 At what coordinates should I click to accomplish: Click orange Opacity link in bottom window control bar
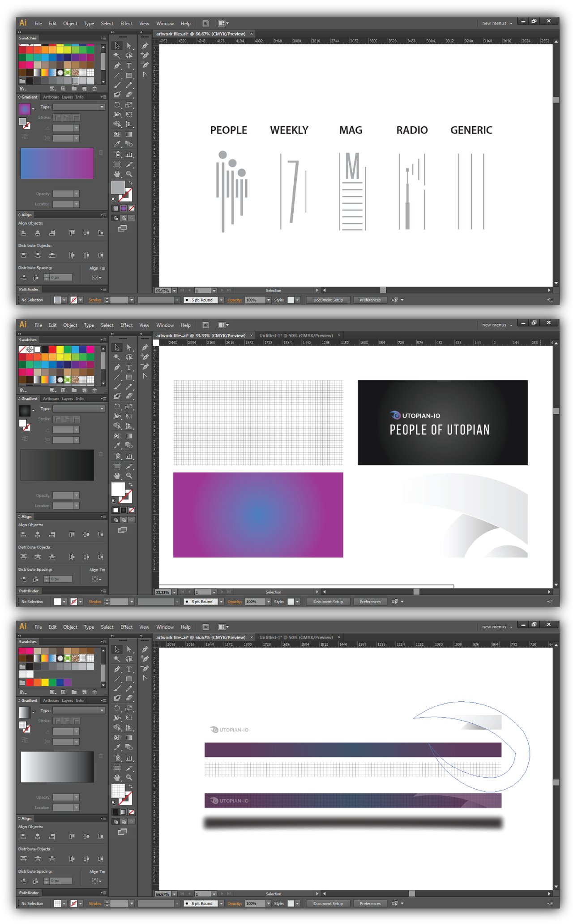tap(235, 904)
